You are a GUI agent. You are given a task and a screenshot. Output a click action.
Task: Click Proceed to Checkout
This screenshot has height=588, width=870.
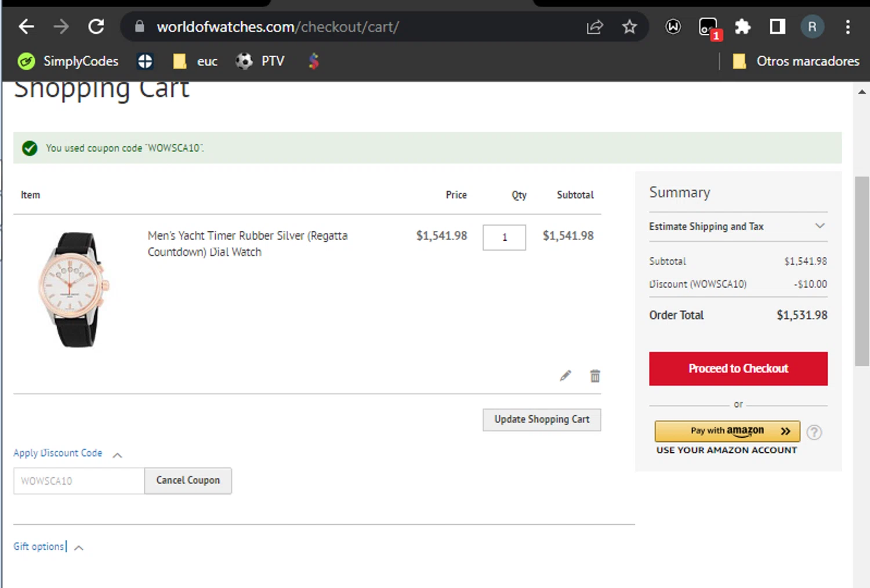click(x=738, y=369)
